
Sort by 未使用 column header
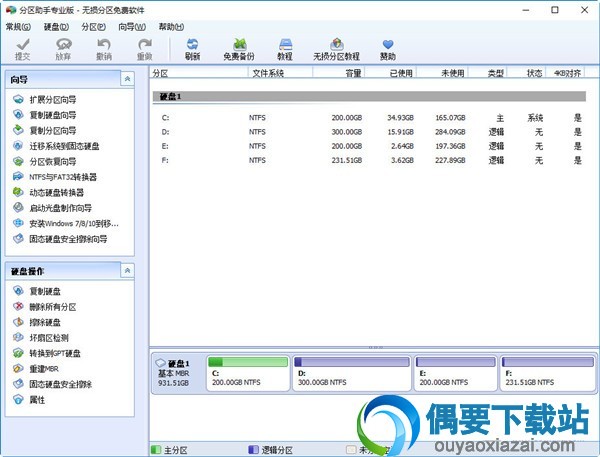tap(442, 73)
